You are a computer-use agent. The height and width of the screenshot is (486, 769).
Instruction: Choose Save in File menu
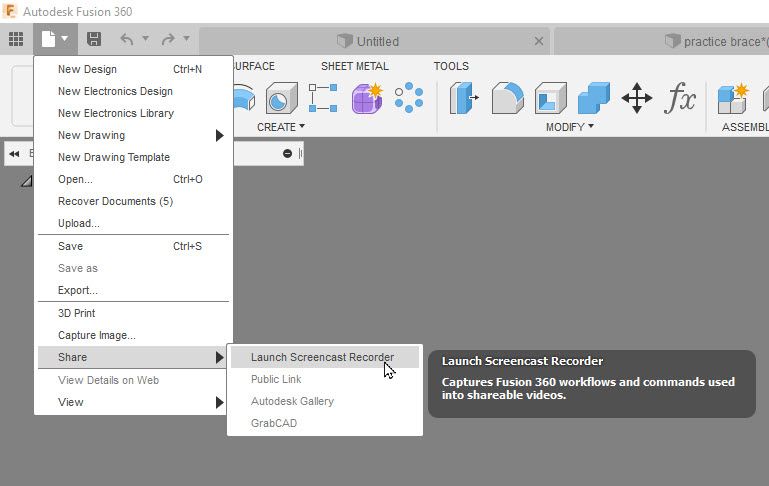click(133, 246)
